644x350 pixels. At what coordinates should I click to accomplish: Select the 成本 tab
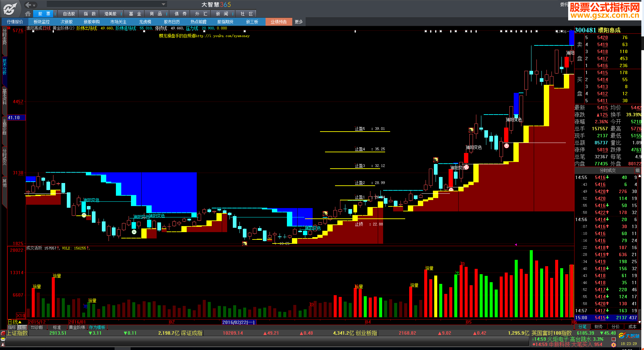[x=632, y=327]
